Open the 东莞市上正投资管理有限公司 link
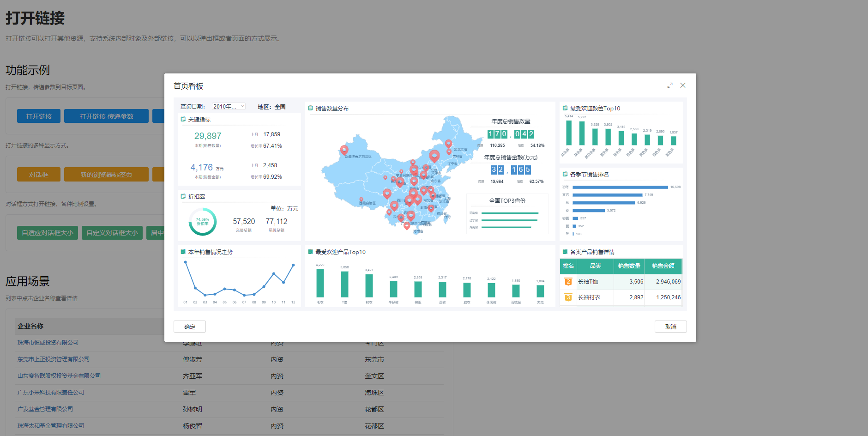The height and width of the screenshot is (436, 868). pyautogui.click(x=54, y=359)
